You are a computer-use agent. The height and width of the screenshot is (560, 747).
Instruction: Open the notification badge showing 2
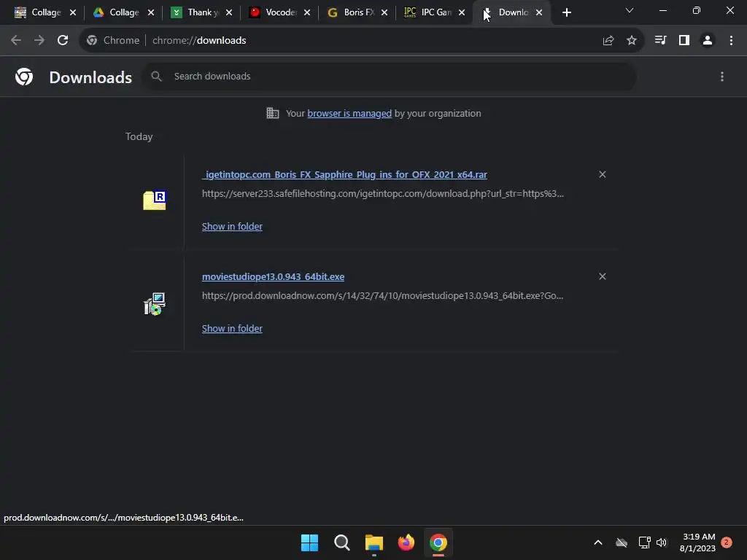click(727, 542)
